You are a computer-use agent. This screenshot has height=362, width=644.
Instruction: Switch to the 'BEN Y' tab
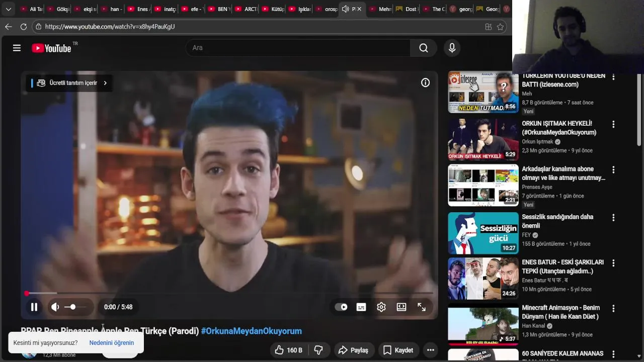[220, 9]
